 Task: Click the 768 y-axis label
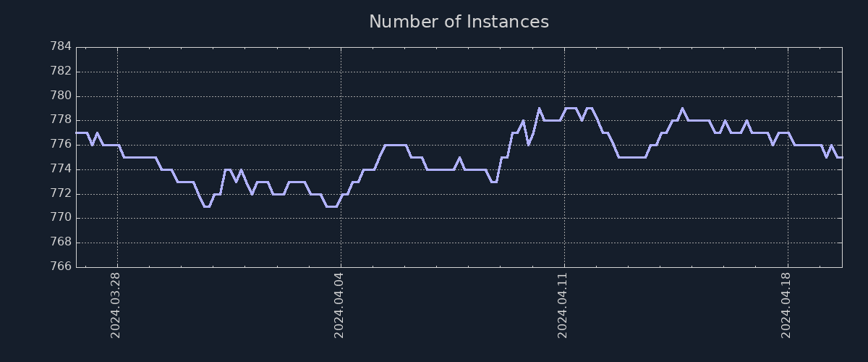point(61,243)
